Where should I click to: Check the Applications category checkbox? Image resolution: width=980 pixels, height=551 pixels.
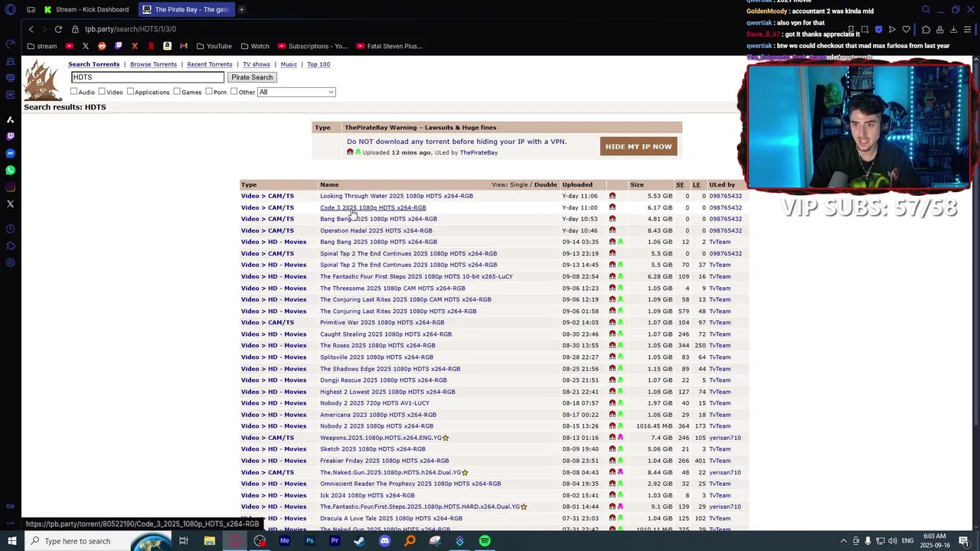(x=130, y=92)
